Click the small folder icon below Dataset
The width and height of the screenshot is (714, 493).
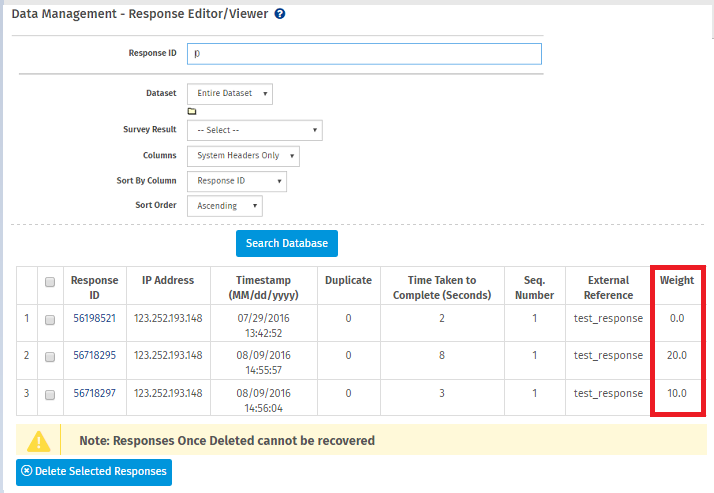(192, 111)
